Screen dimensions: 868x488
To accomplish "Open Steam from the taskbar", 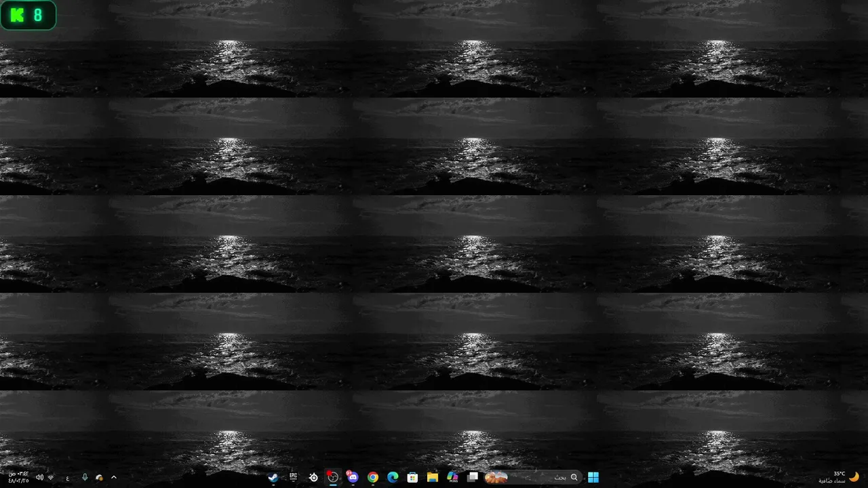I will pyautogui.click(x=273, y=477).
